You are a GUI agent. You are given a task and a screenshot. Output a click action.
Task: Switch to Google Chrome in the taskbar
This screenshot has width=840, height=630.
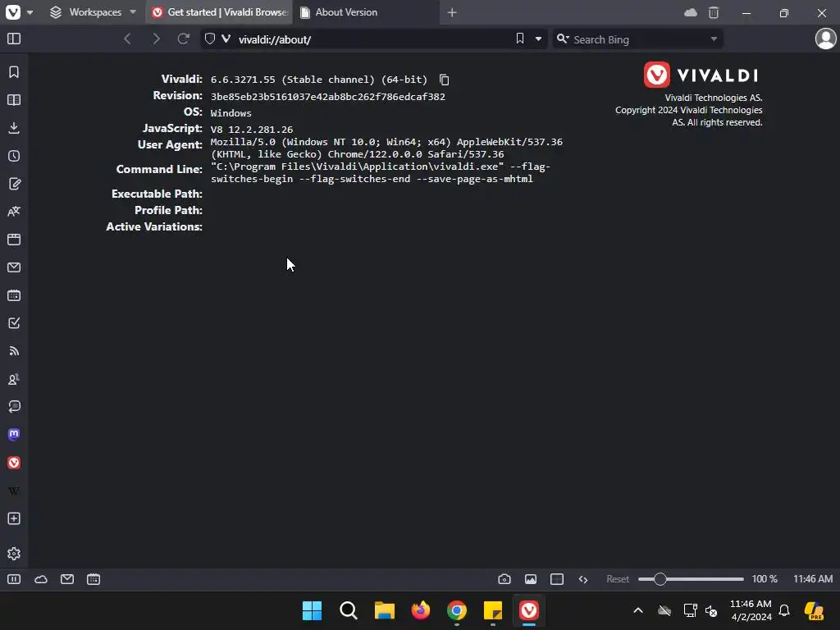456,610
